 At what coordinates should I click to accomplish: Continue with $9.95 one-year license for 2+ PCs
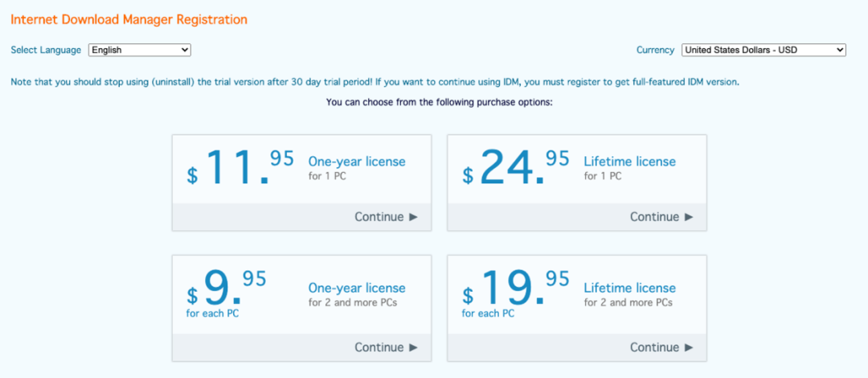386,347
